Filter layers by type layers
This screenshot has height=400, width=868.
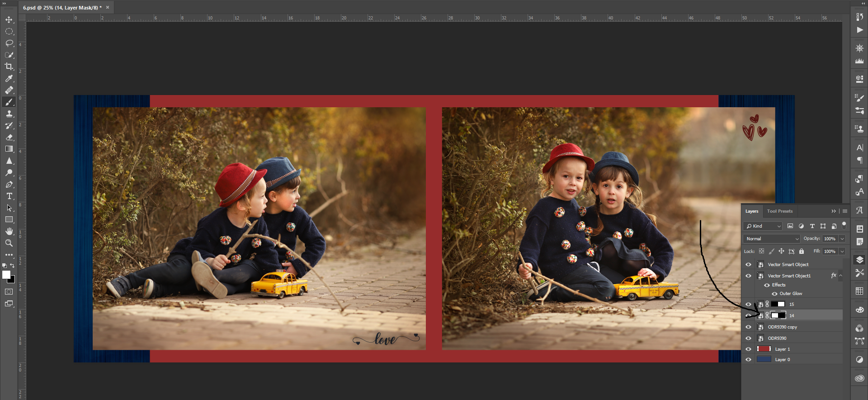pos(812,226)
